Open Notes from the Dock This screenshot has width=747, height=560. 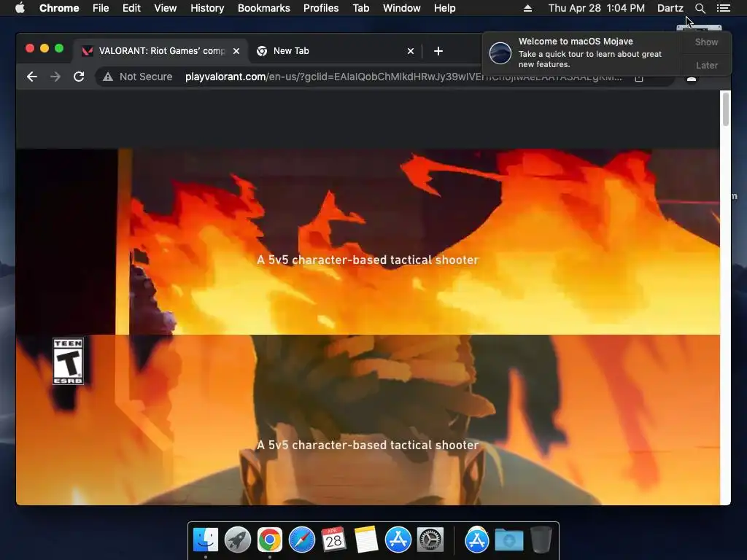366,540
